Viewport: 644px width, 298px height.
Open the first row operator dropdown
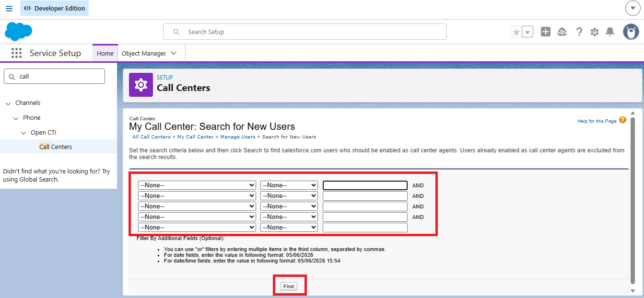[x=289, y=185]
